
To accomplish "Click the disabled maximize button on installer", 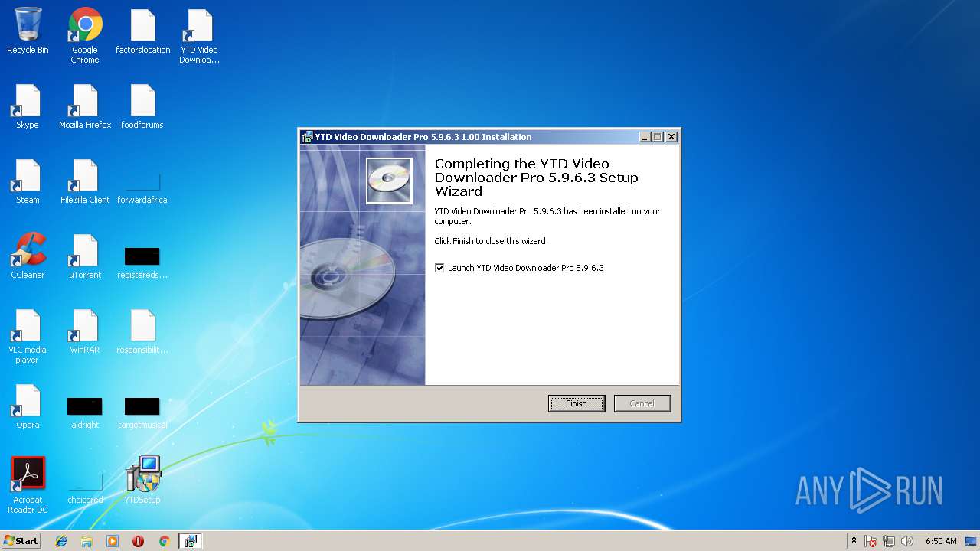I will pos(658,137).
